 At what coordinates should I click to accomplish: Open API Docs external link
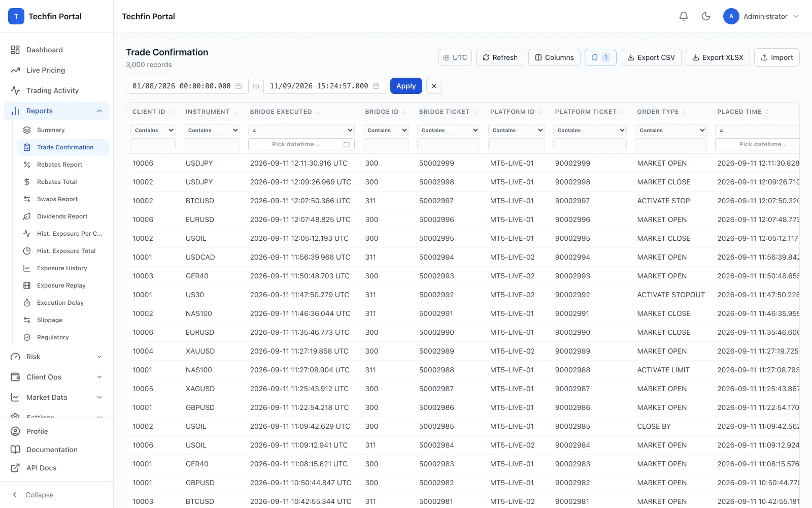56,468
